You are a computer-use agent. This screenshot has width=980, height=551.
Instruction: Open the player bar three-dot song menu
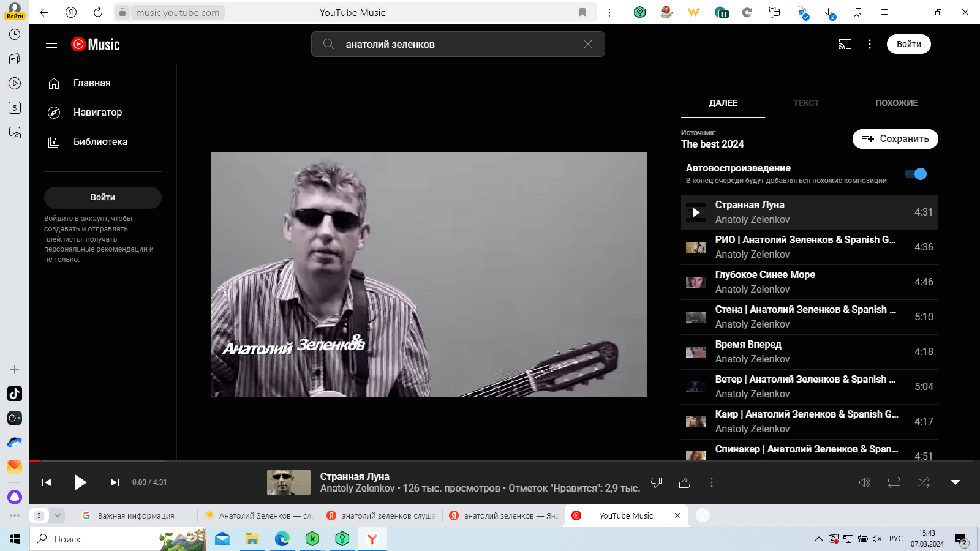(x=712, y=482)
